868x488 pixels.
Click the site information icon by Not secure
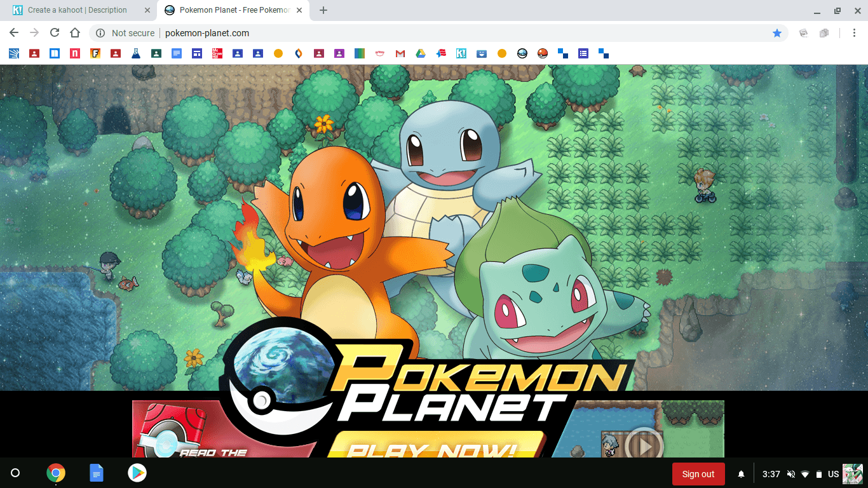pyautogui.click(x=100, y=33)
